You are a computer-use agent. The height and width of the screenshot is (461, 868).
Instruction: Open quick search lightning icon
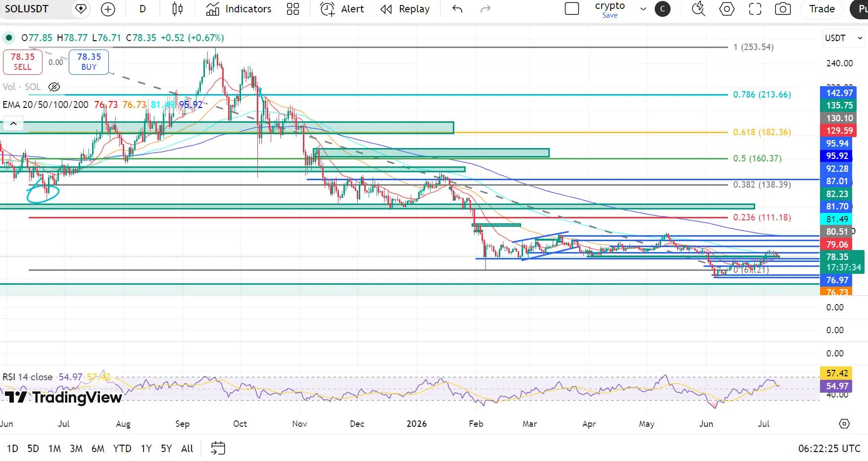coord(698,9)
